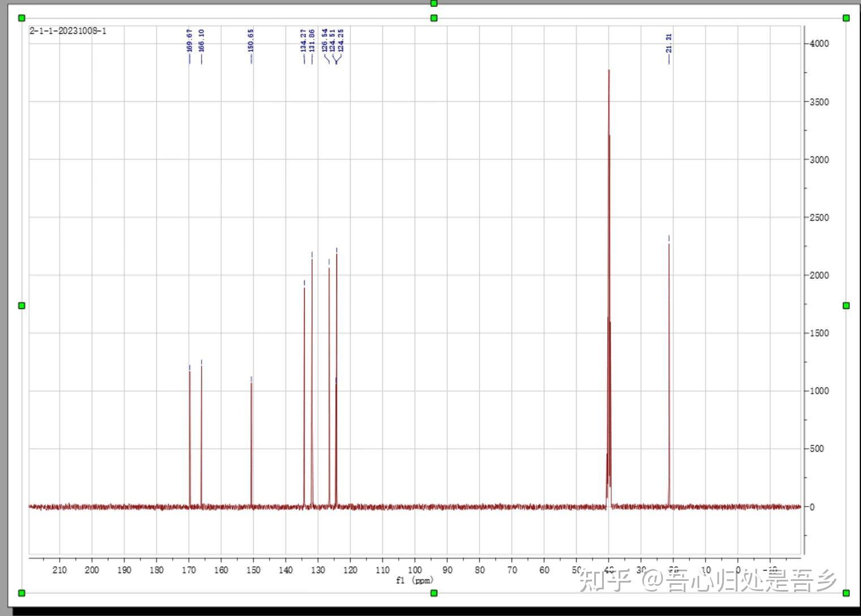
Task: Click the right-middle green selection handle
Action: pos(846,306)
